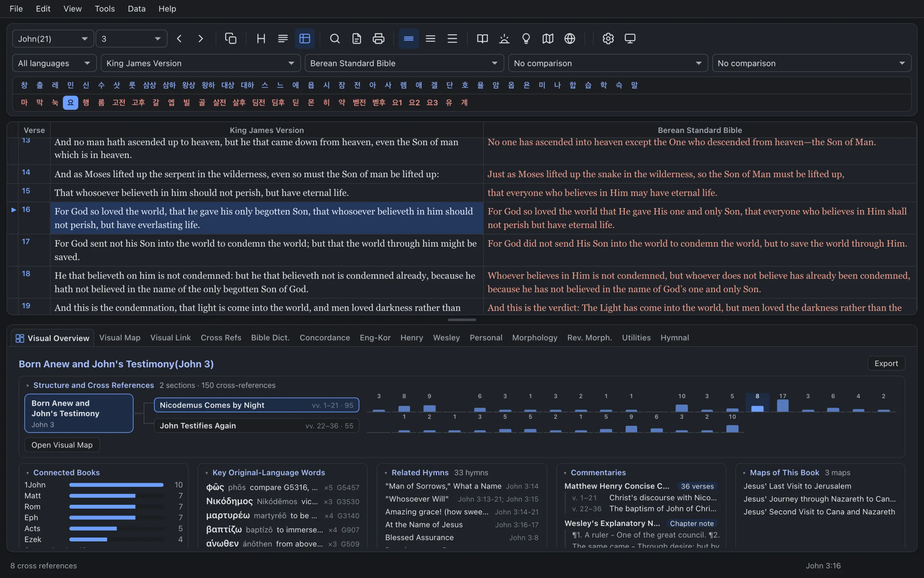
Task: Open the All languages dropdown
Action: point(54,63)
